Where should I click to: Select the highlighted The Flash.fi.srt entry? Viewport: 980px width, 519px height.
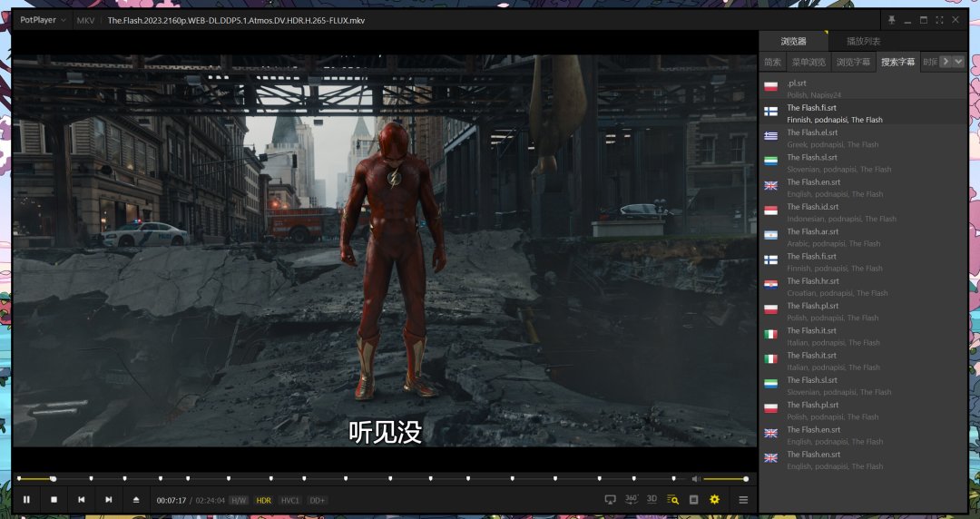863,113
